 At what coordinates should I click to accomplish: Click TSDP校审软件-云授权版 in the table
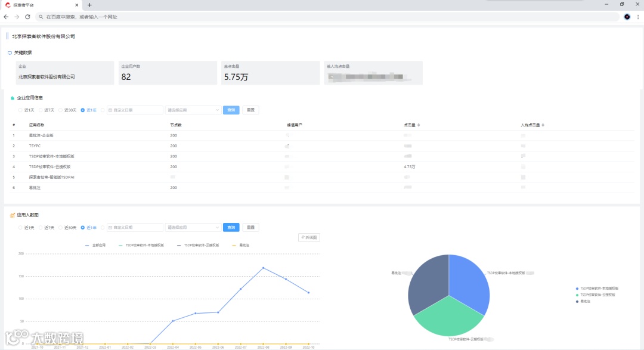[49, 167]
